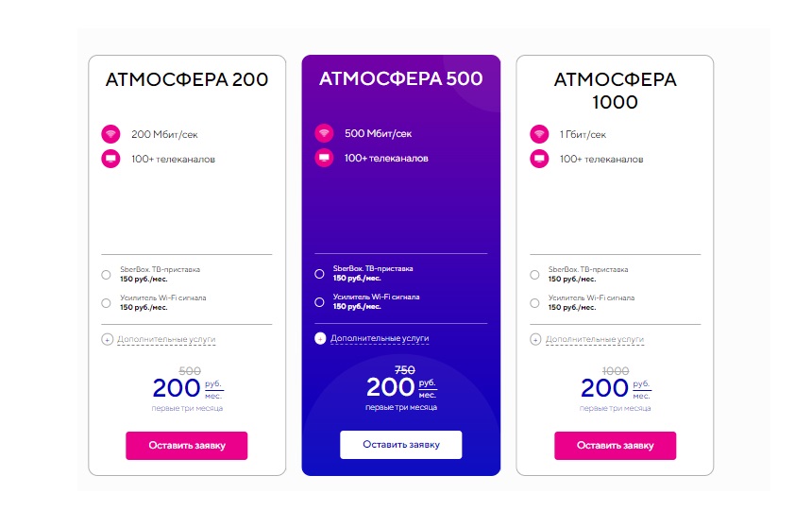Click the Wi-Fi icon beside 500 Мбит/сек

point(324,132)
